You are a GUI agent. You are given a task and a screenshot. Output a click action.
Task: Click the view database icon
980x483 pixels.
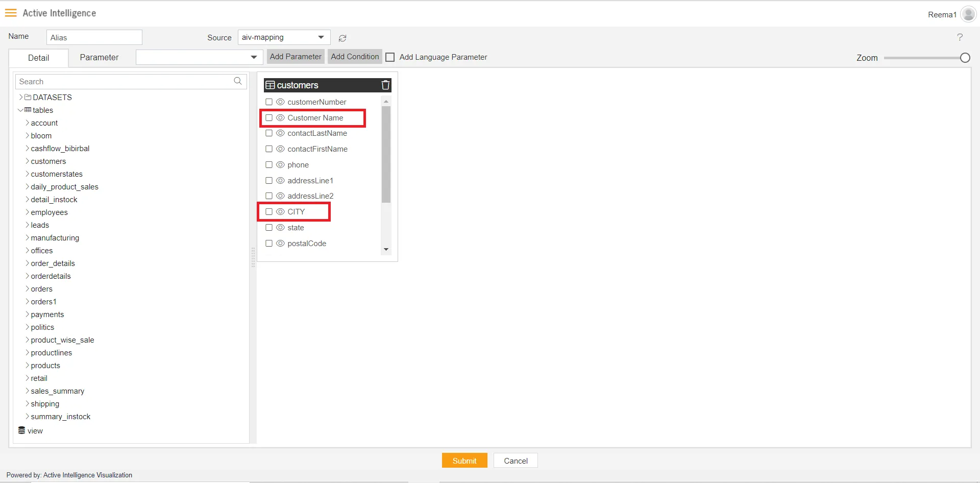[x=21, y=430]
